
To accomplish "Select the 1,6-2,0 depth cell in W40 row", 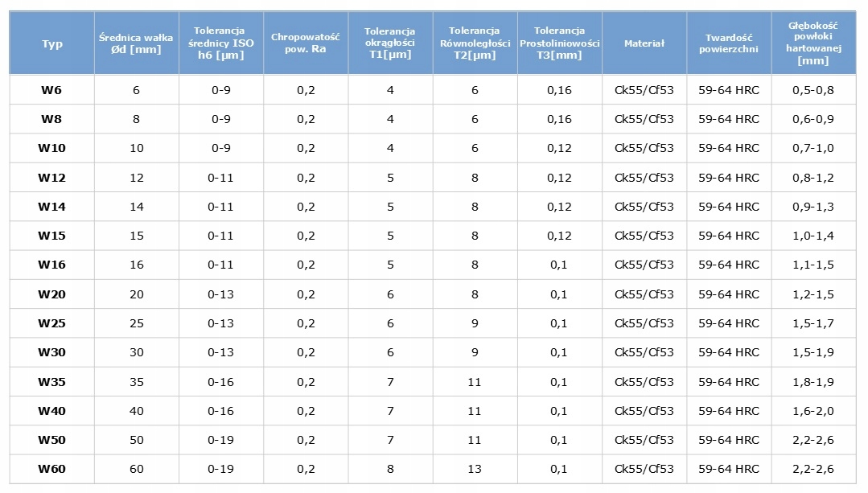I will 813,411.
